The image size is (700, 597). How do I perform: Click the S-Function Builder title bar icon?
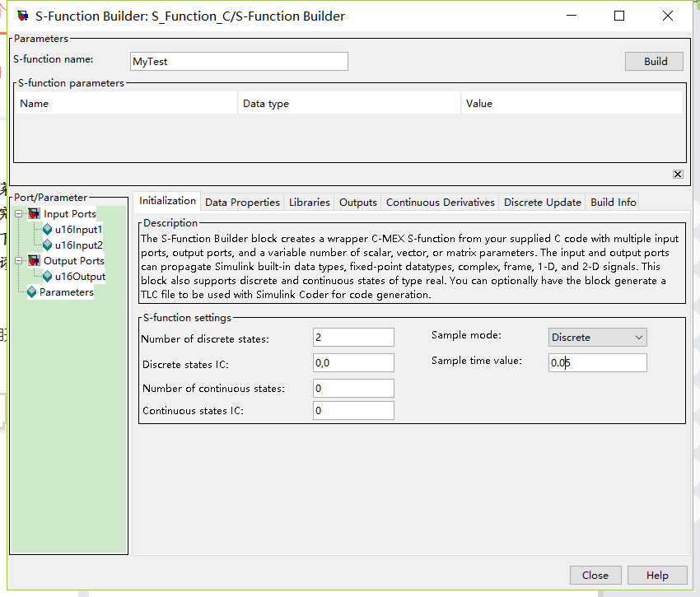[x=22, y=16]
